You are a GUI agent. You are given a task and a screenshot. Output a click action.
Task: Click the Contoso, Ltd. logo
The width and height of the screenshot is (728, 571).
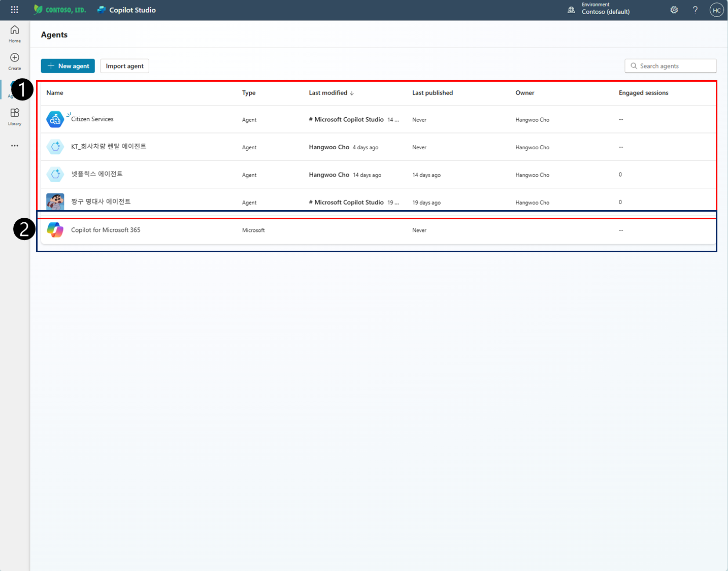pos(60,10)
